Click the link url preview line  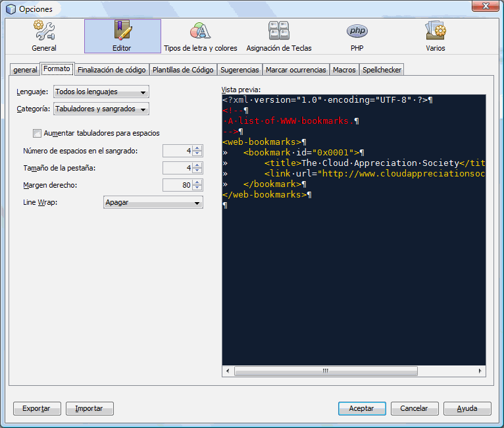coord(374,174)
